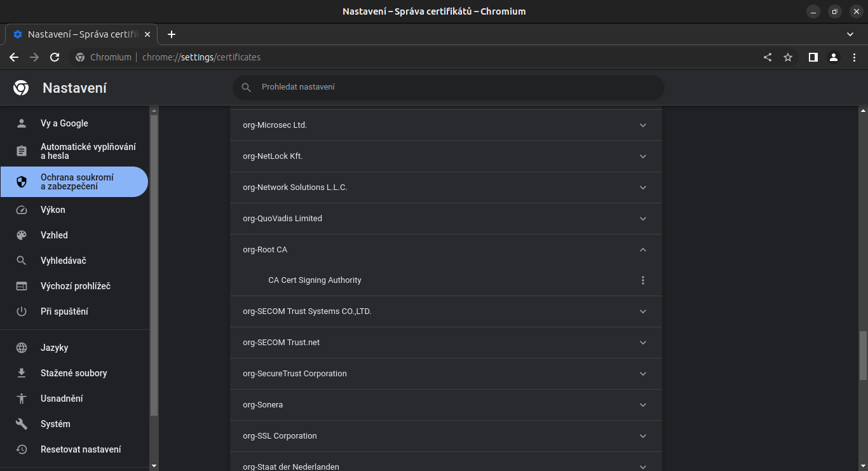This screenshot has width=868, height=471.
Task: Open the three-dot menu for CA Cert Signing Authority
Action: [x=643, y=280]
